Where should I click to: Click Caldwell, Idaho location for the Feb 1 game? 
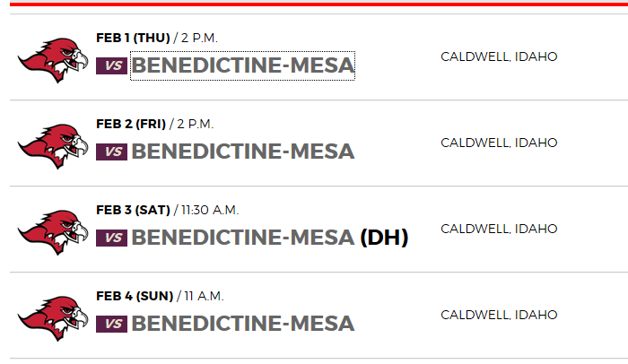499,56
